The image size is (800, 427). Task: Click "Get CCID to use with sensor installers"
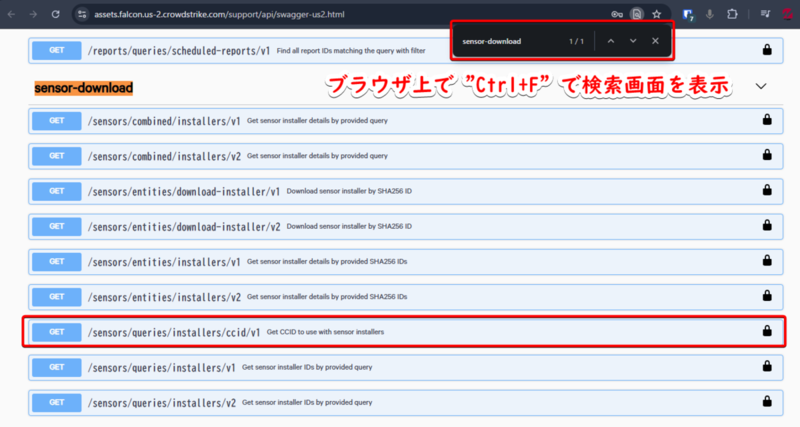pyautogui.click(x=326, y=332)
